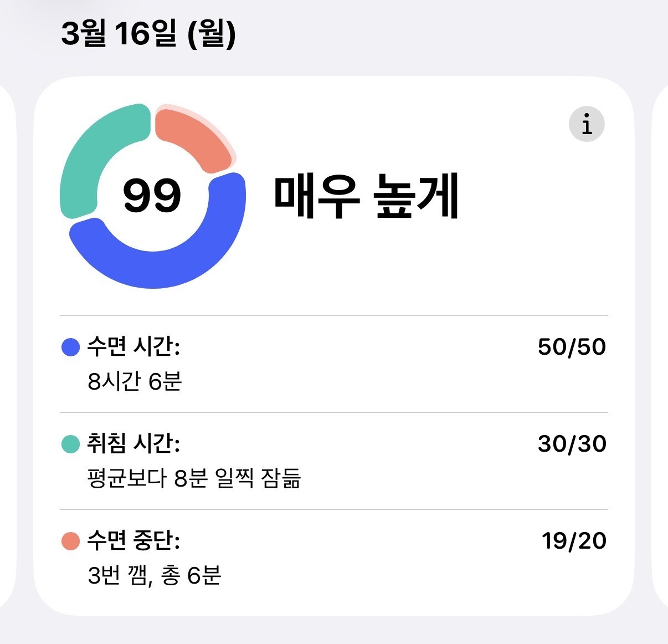Tap the info icon on sleep card
Image resolution: width=668 pixels, height=644 pixels.
(586, 124)
